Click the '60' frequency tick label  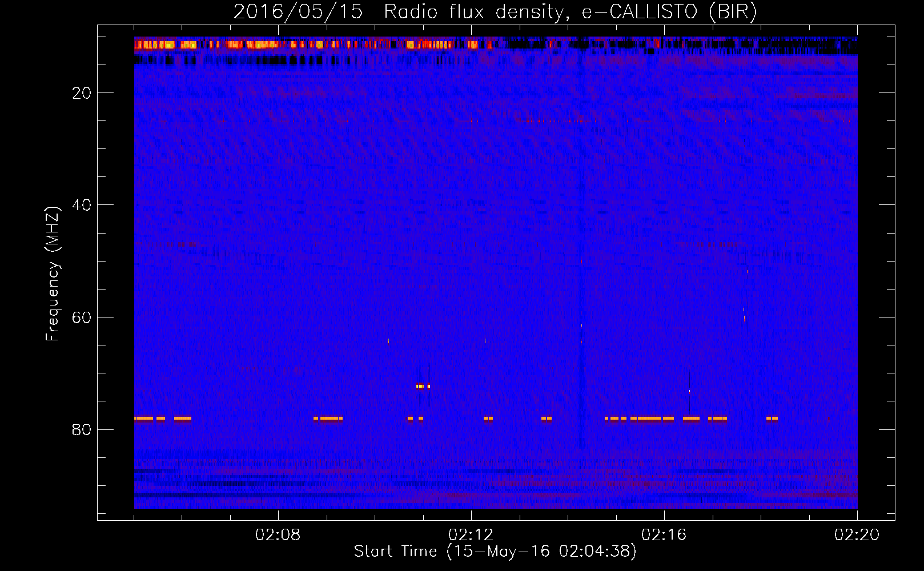click(82, 317)
